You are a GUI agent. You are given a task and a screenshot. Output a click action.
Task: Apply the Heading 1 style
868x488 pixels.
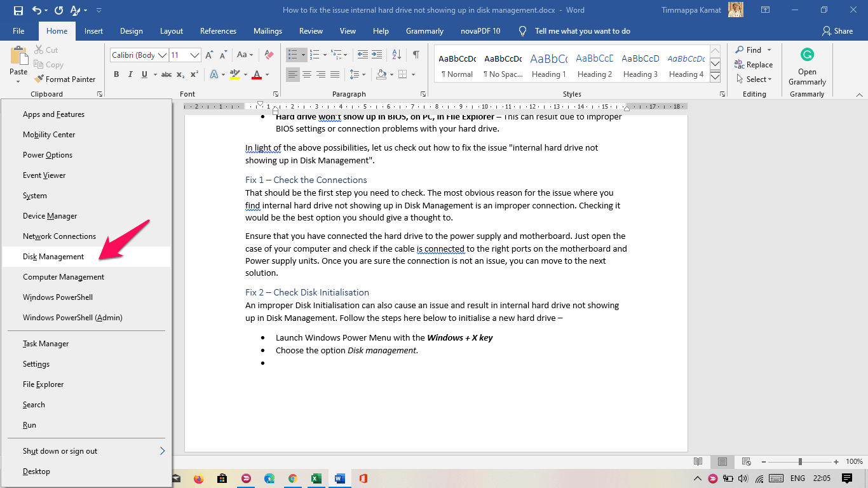(549, 65)
